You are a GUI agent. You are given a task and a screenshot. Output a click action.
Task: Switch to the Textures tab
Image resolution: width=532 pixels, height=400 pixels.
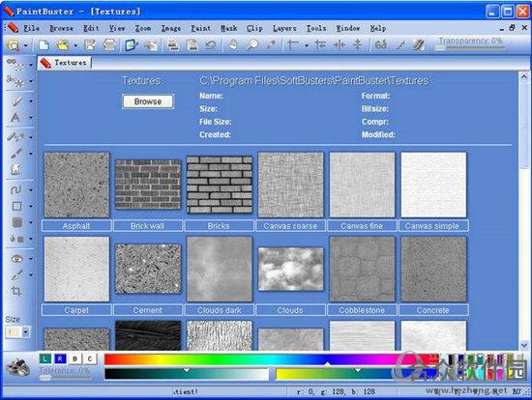click(65, 63)
